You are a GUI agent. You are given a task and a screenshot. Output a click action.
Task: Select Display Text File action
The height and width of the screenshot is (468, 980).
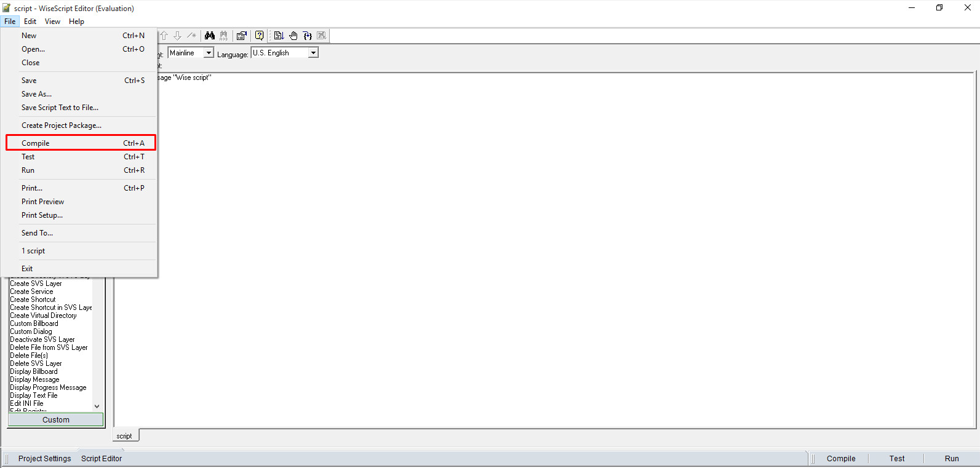(x=34, y=395)
